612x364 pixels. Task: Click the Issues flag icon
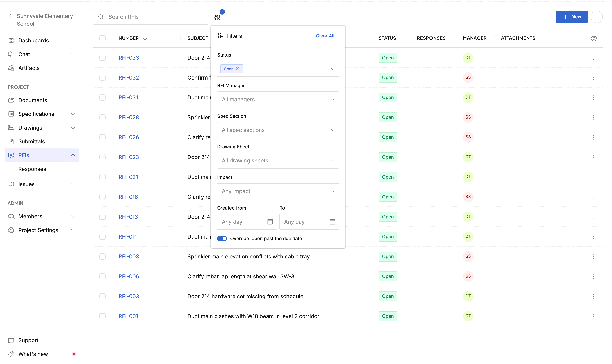click(x=11, y=184)
